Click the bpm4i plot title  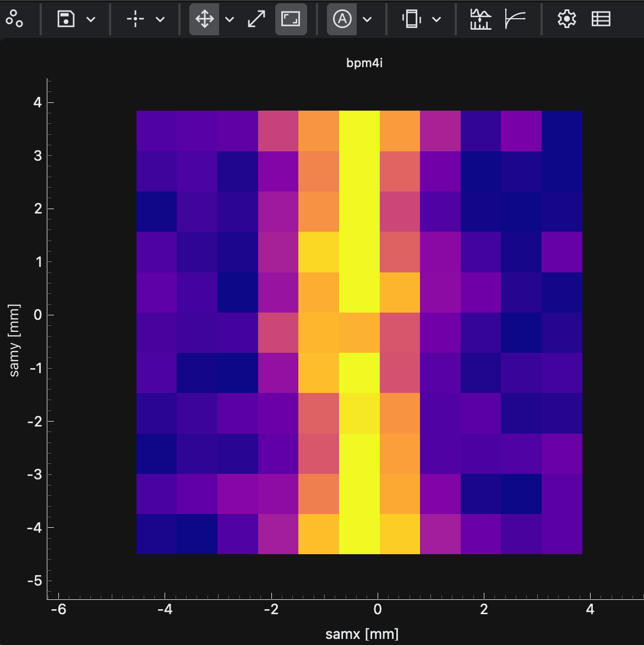(364, 63)
